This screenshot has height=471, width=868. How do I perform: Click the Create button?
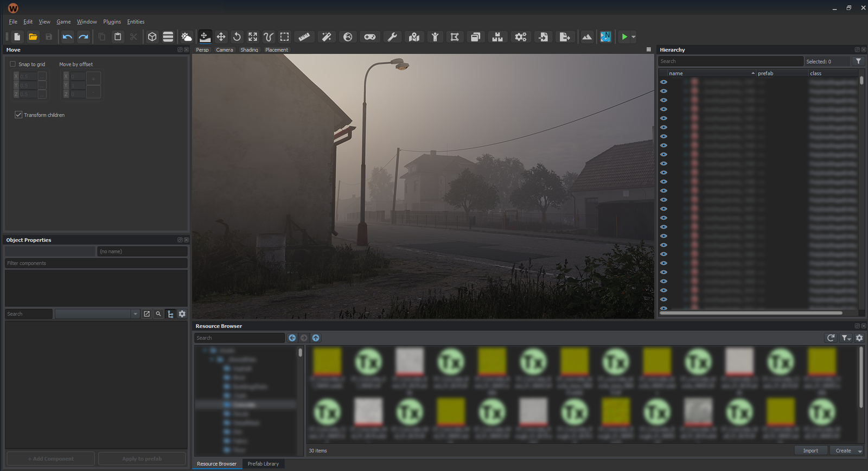[x=843, y=451]
